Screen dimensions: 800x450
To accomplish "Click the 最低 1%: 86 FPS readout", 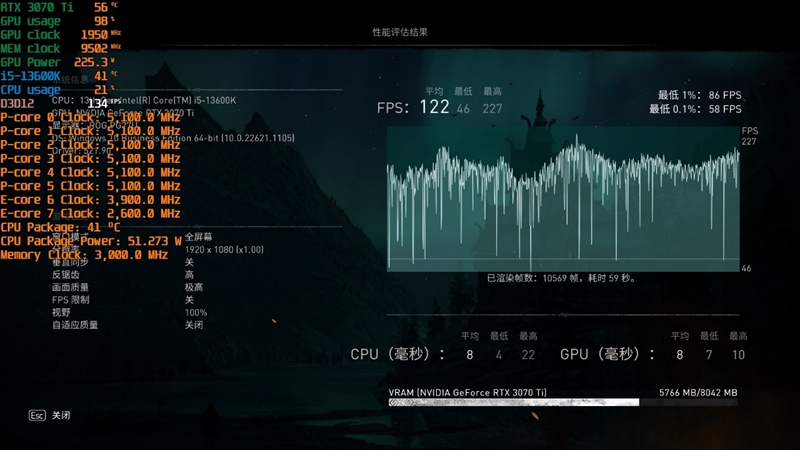I will (x=699, y=95).
